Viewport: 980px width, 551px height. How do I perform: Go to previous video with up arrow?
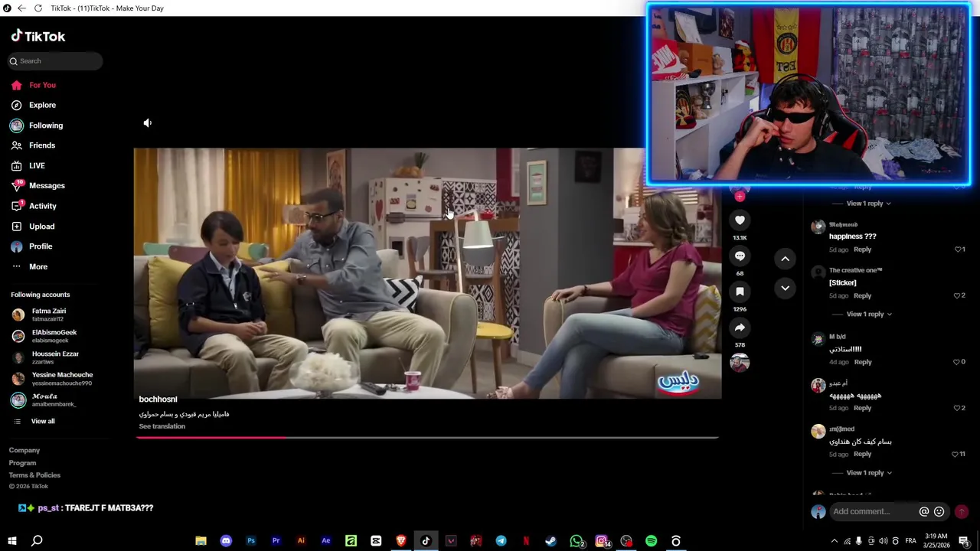click(x=785, y=259)
